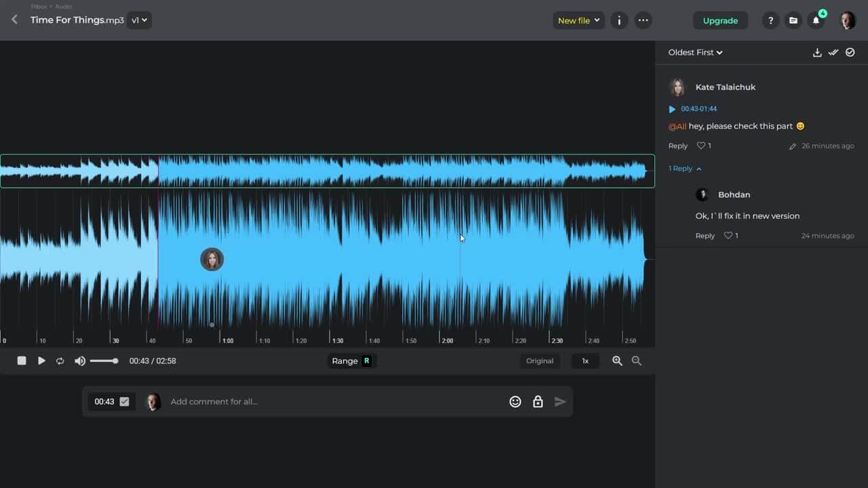Open the more options ellipsis menu
The width and height of the screenshot is (868, 488).
643,20
